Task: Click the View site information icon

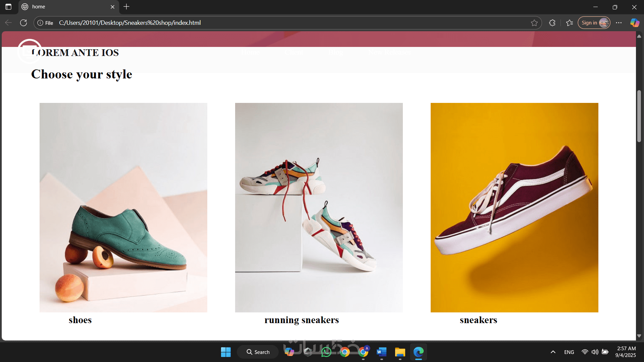Action: tap(40, 23)
